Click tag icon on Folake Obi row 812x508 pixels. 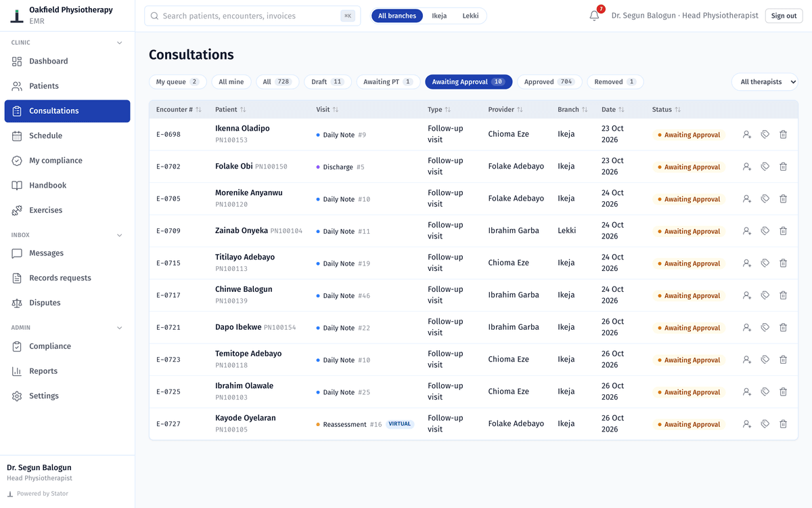765,167
